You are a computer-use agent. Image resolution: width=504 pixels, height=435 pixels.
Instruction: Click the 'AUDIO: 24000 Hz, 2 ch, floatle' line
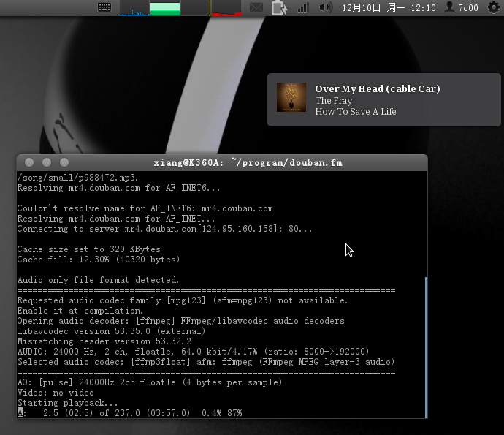pos(193,352)
